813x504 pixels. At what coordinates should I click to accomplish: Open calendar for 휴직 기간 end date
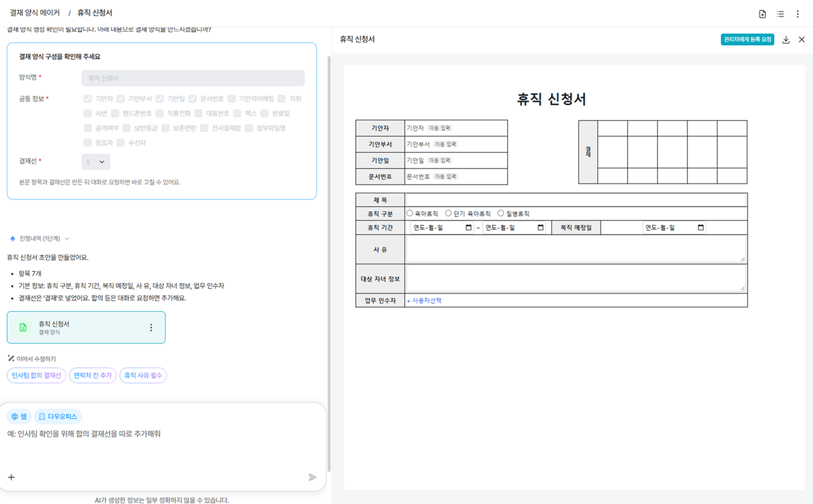click(541, 228)
